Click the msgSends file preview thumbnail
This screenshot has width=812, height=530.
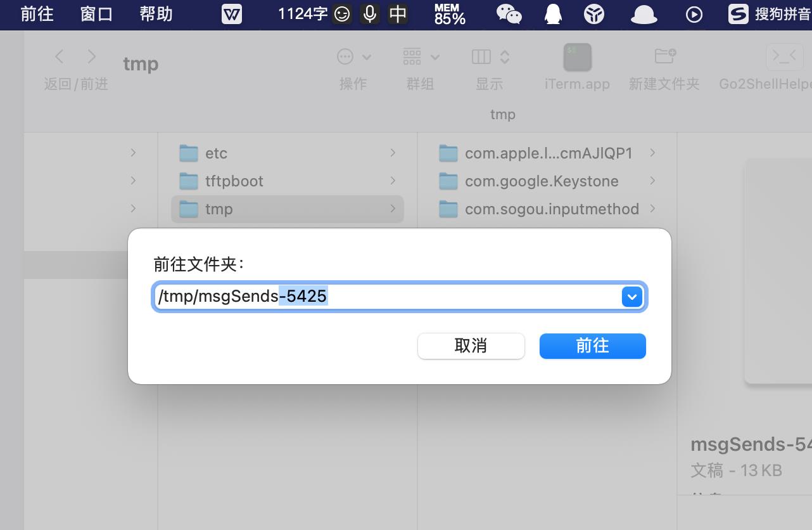pyautogui.click(x=778, y=271)
